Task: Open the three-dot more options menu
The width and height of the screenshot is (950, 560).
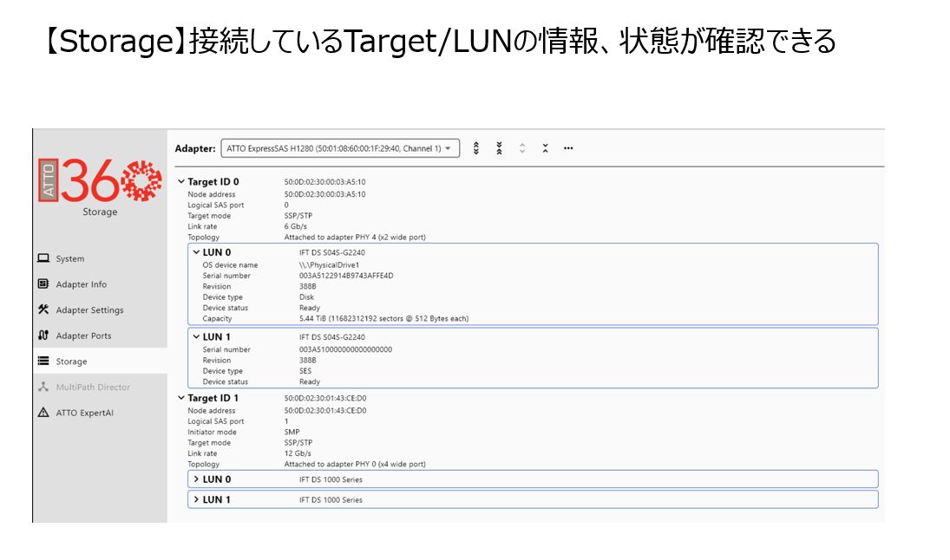Action: pyautogui.click(x=568, y=148)
